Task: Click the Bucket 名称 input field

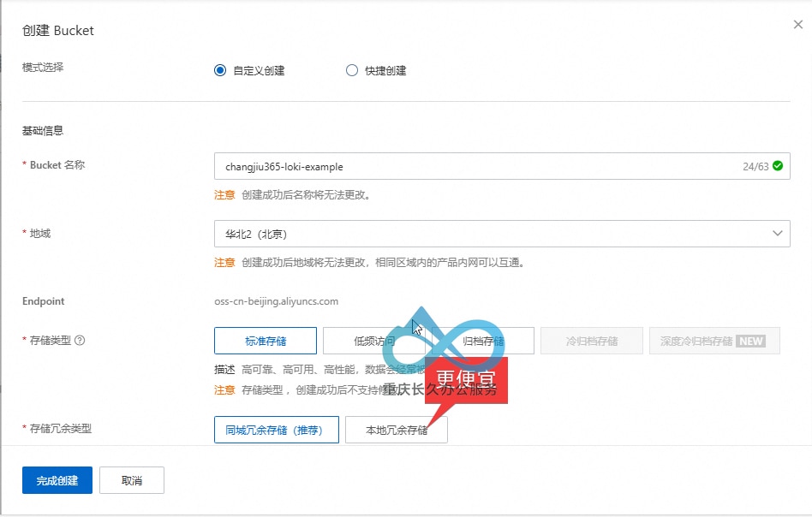Action: [x=502, y=166]
